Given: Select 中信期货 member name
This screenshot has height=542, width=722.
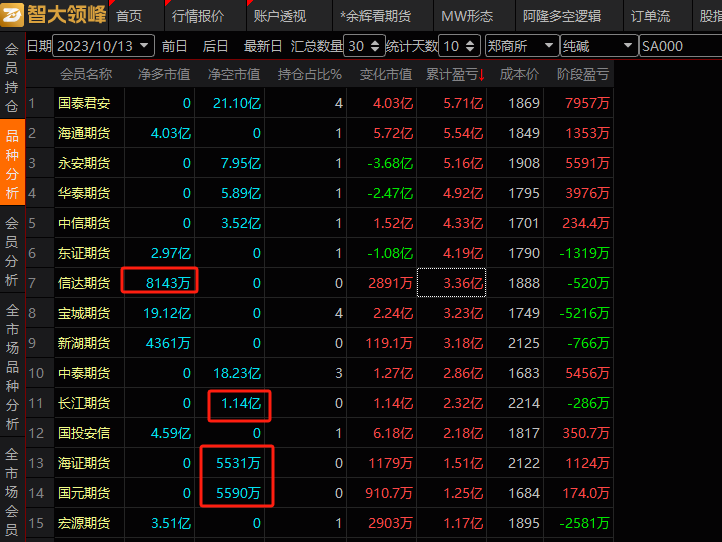Looking at the screenshot, I should coord(84,223).
